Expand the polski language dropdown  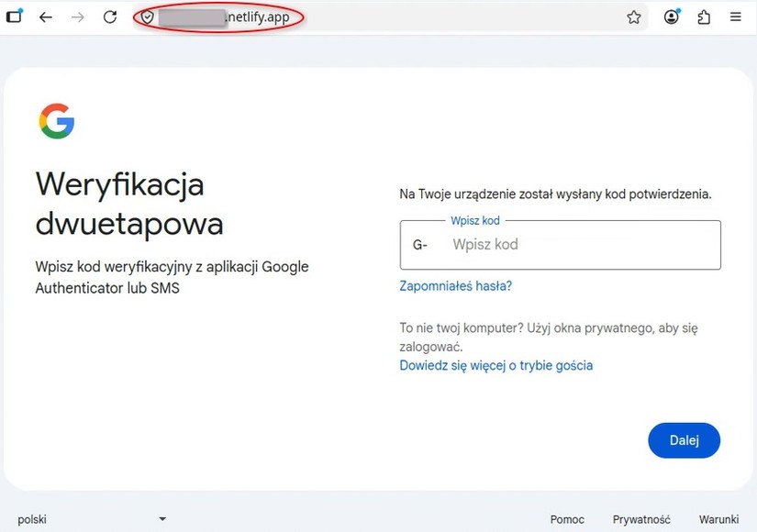point(92,519)
